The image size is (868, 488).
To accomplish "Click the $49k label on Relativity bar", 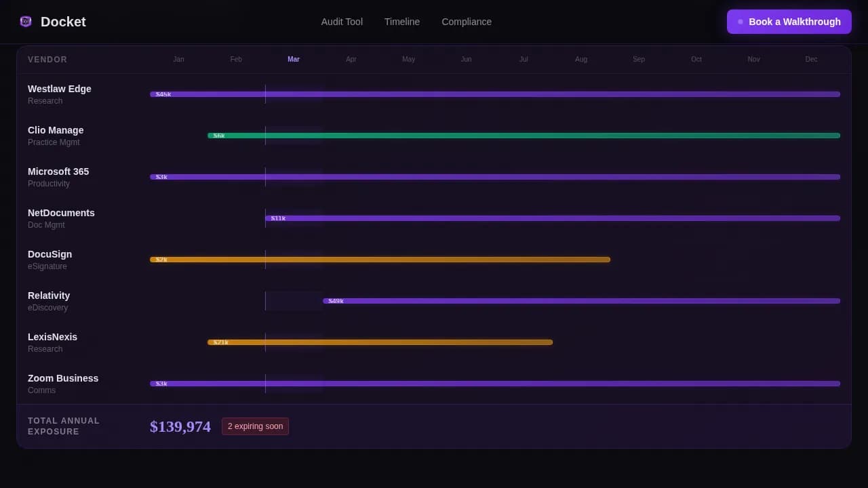I will (336, 301).
